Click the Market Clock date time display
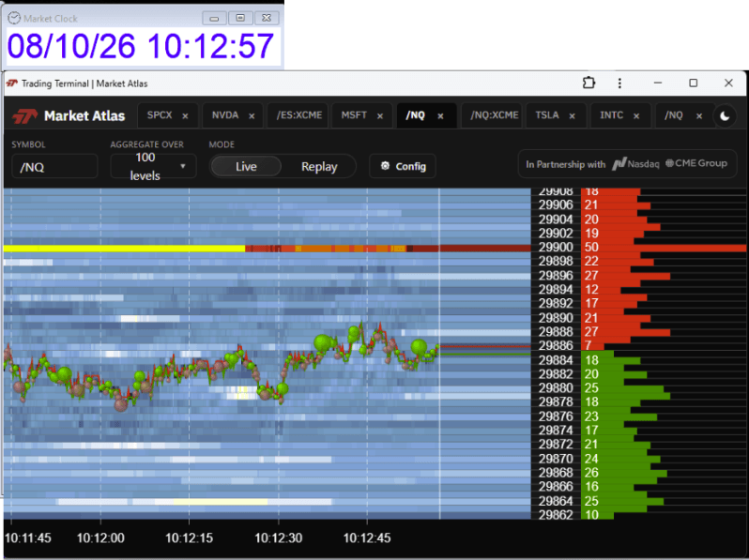 click(x=141, y=46)
